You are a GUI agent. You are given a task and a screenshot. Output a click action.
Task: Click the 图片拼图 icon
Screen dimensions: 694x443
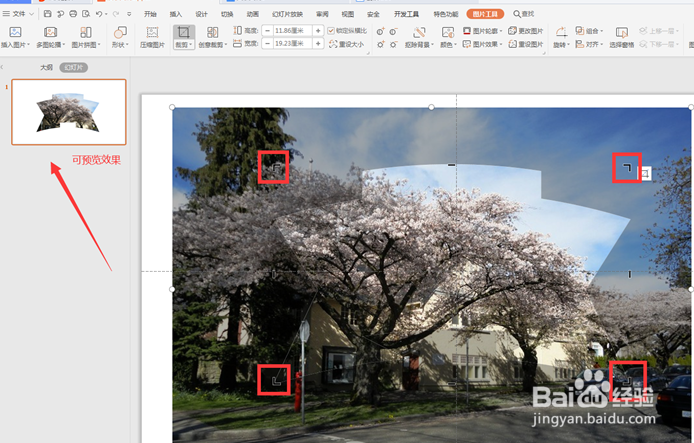(x=85, y=32)
